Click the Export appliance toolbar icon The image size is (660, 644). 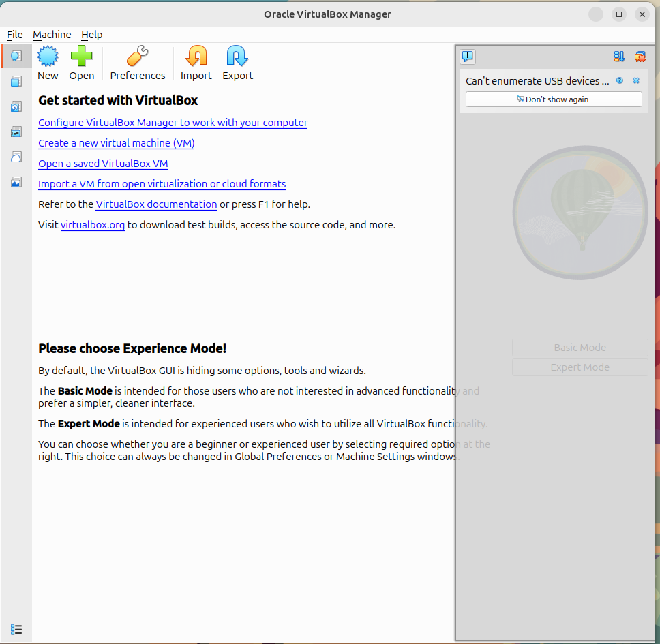237,56
